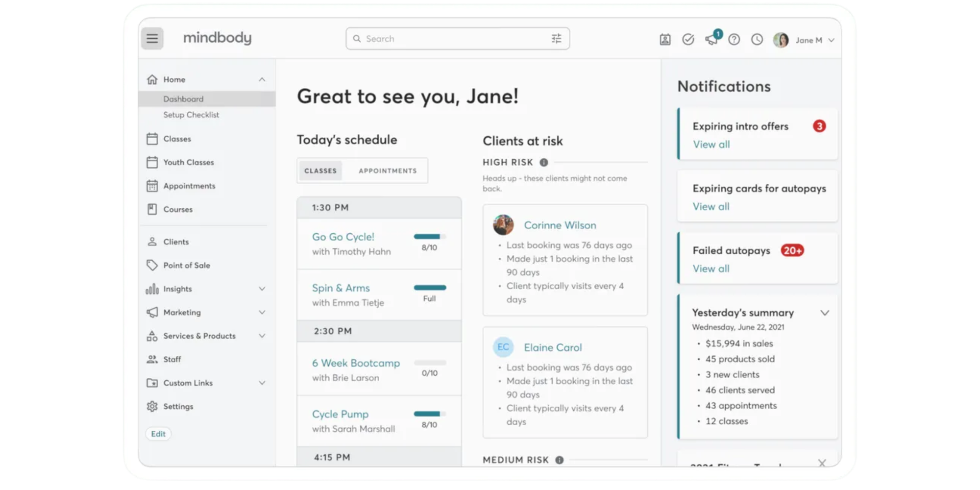Screen dimensions: 980x490
Task: Open Setup Checklist under Home
Action: tap(191, 115)
